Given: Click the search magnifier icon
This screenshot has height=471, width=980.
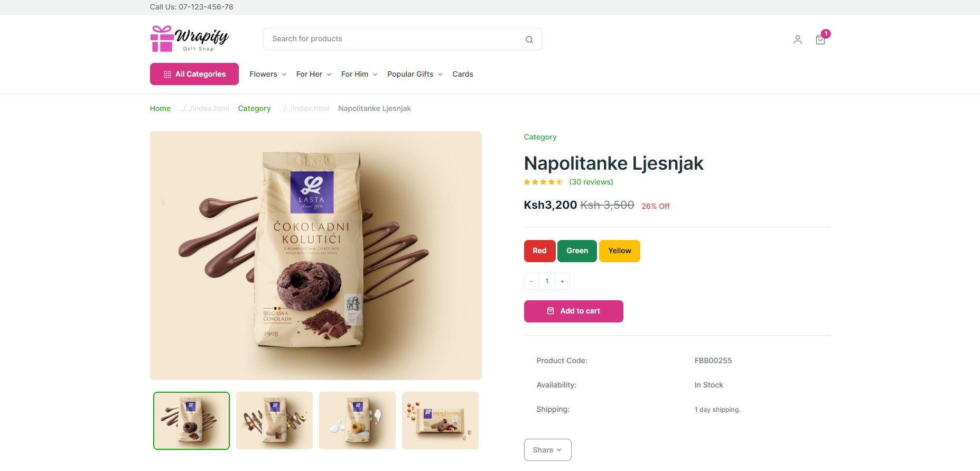Looking at the screenshot, I should pyautogui.click(x=529, y=40).
